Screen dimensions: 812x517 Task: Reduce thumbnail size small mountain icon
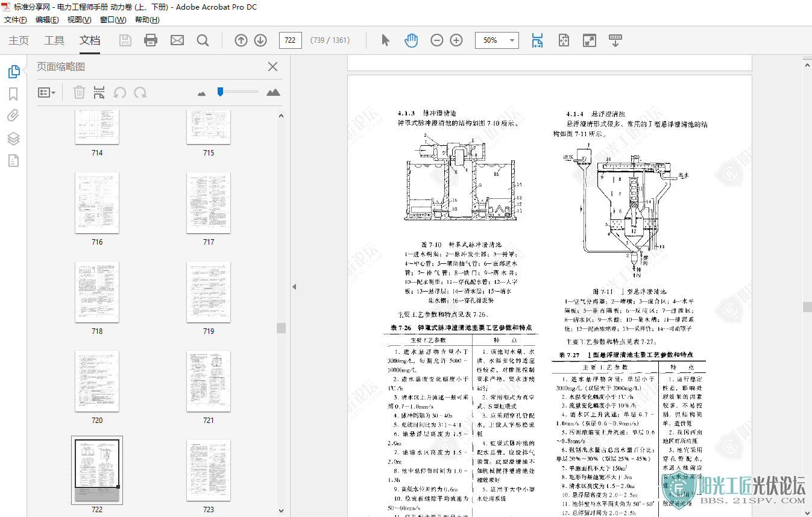(201, 93)
